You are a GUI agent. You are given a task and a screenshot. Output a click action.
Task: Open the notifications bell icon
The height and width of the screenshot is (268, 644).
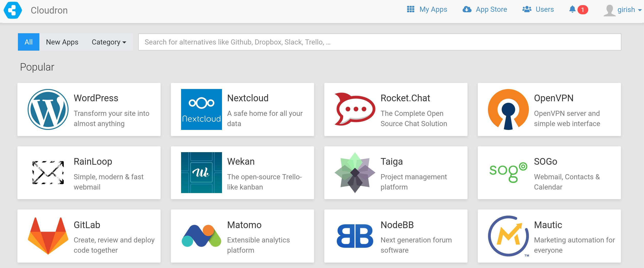pos(572,9)
